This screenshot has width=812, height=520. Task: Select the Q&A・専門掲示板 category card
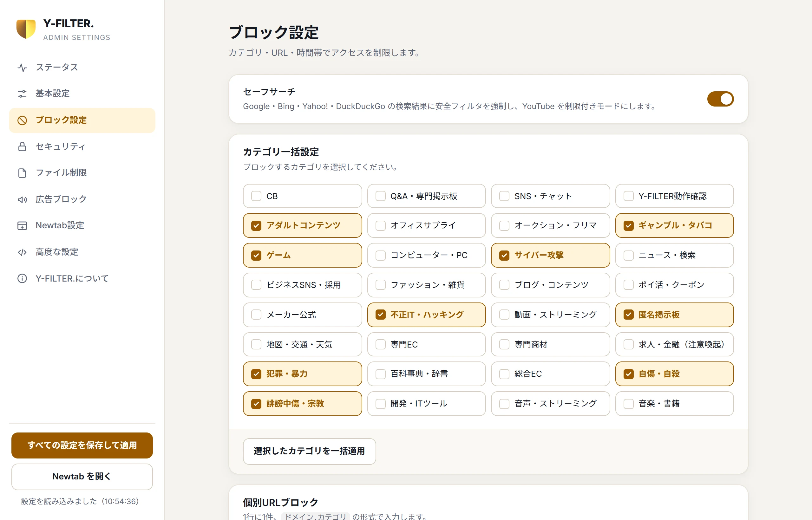[x=426, y=196]
